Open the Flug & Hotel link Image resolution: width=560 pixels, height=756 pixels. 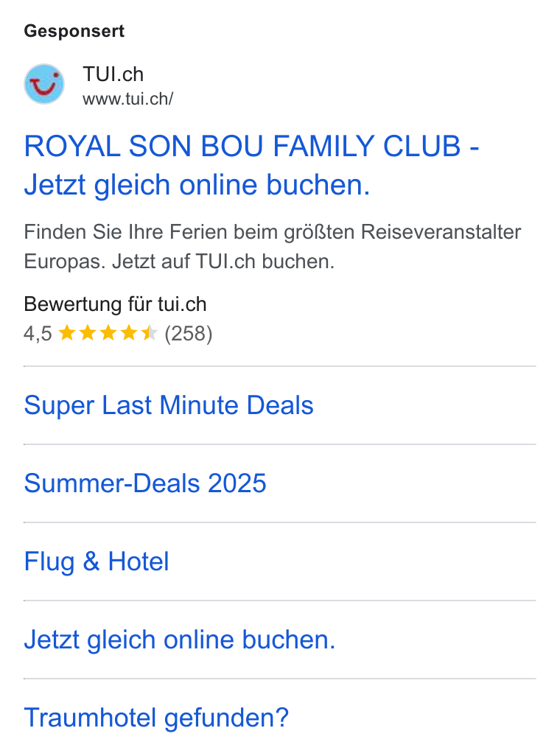(97, 561)
